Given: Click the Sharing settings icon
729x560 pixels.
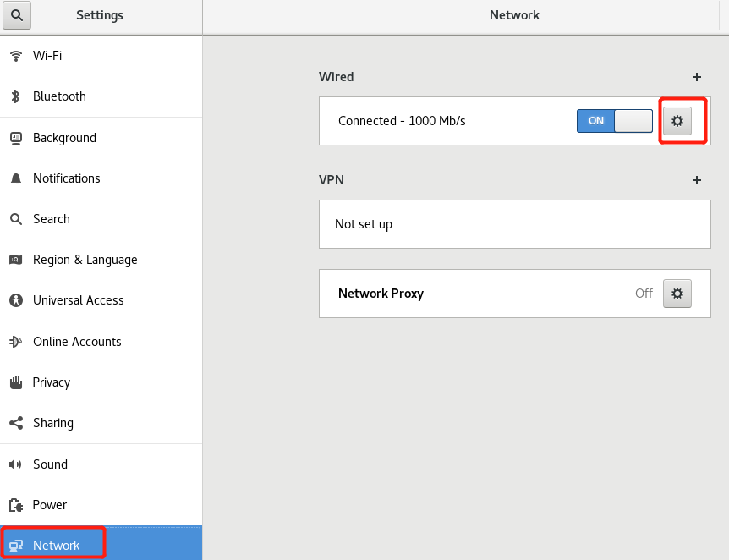Looking at the screenshot, I should (x=16, y=423).
